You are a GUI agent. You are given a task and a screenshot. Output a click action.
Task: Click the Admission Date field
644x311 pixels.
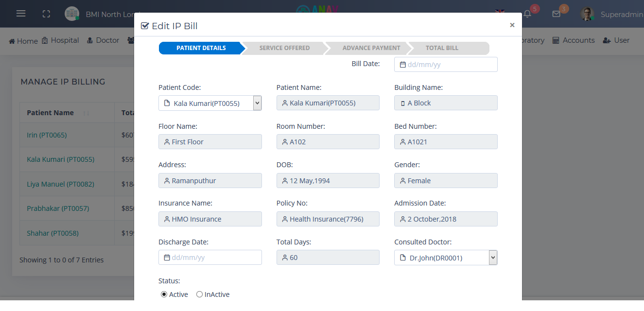coord(446,219)
